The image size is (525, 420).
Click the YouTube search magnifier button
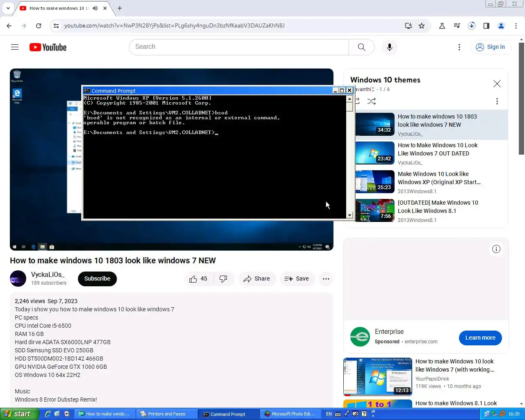pyautogui.click(x=361, y=47)
